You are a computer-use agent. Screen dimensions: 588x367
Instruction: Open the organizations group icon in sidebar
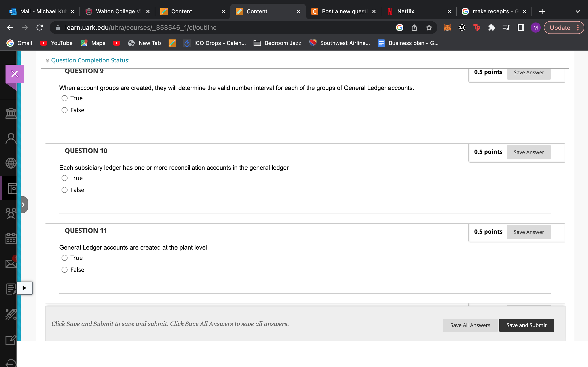[11, 213]
